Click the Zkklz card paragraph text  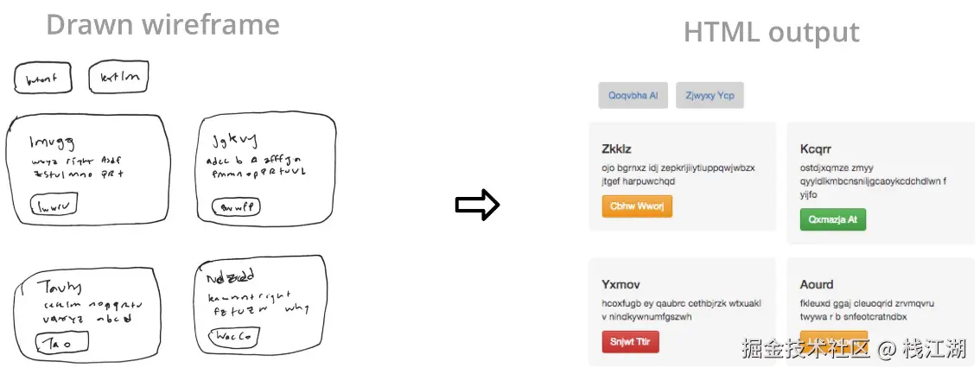(x=678, y=174)
